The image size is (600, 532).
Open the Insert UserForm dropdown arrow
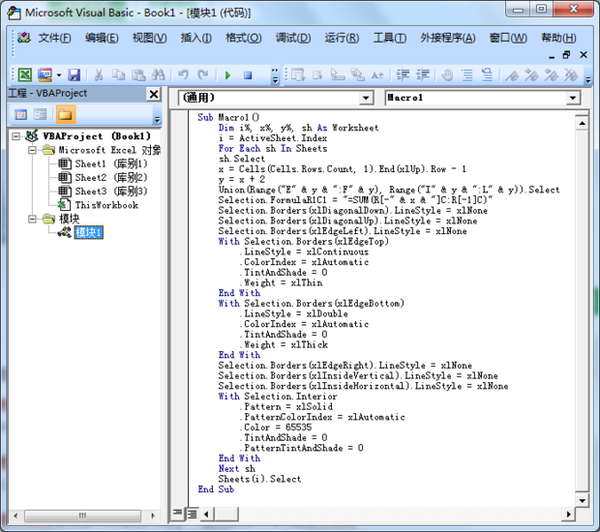pos(59,75)
